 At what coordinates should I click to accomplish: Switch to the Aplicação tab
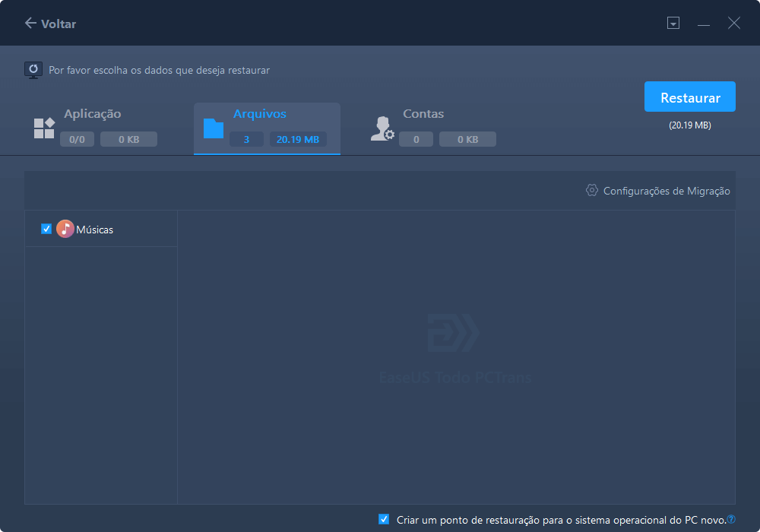[95, 128]
